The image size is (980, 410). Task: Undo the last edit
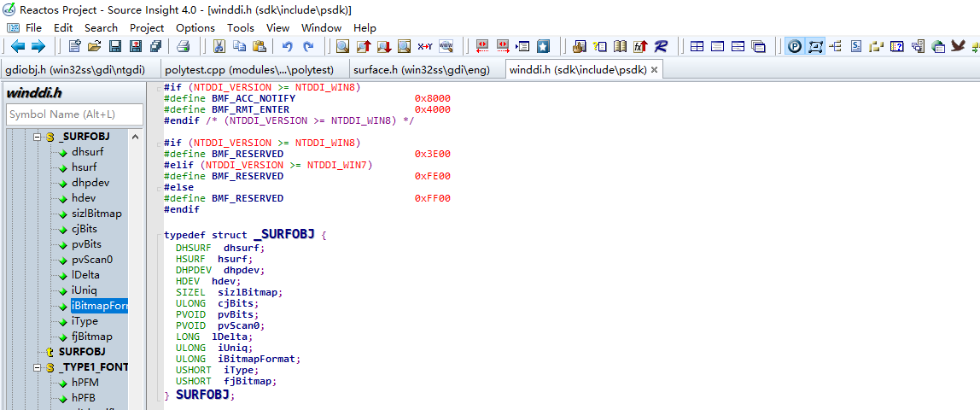tap(288, 46)
